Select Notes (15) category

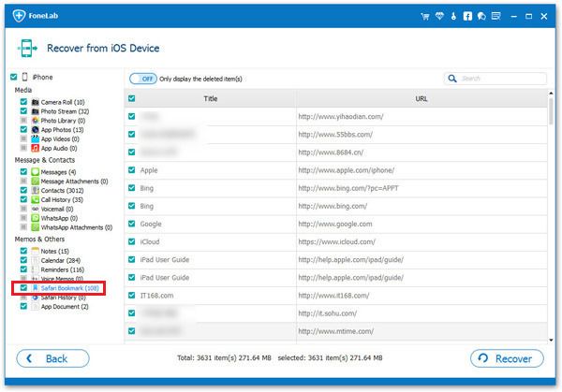click(x=55, y=251)
